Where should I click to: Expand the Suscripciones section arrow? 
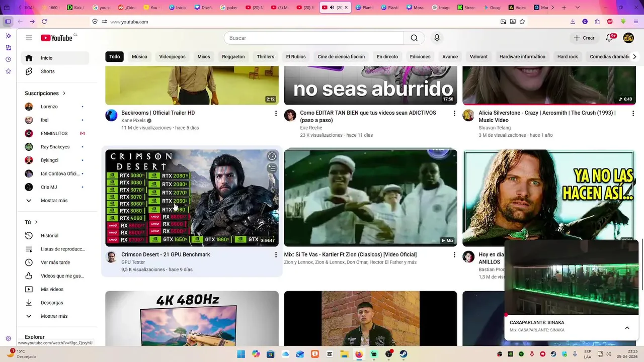(64, 94)
